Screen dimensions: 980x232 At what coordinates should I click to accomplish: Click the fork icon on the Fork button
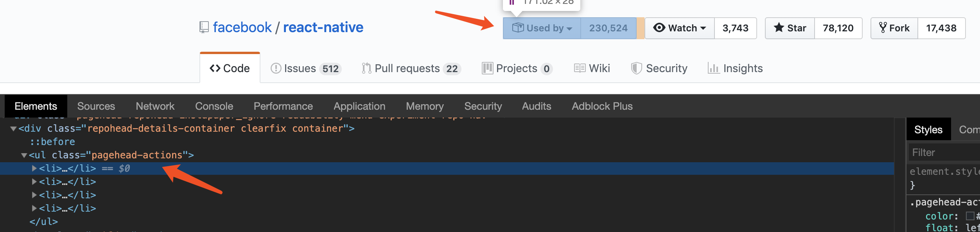coord(883,27)
